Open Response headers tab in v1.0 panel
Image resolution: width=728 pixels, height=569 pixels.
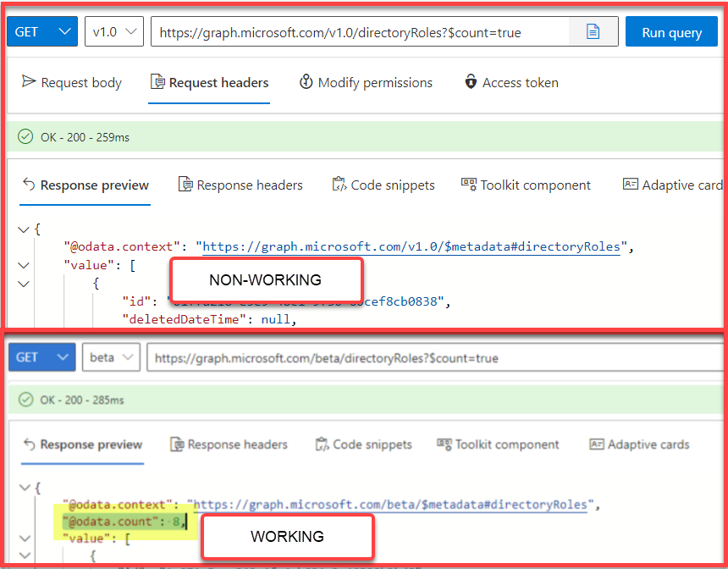tap(240, 185)
